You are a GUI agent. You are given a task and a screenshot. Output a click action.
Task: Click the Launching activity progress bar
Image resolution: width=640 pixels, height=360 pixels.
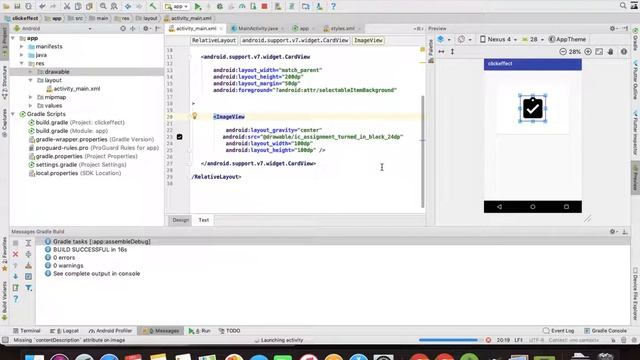(x=448, y=340)
